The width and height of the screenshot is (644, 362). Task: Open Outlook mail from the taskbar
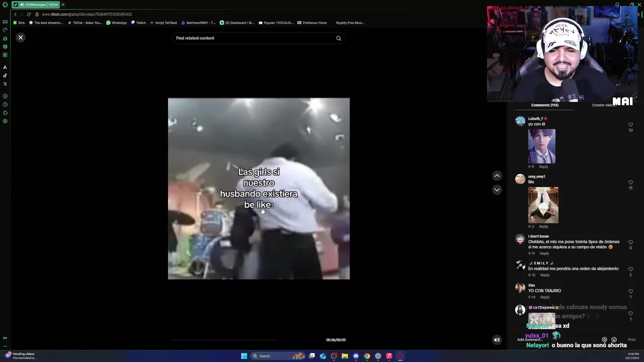click(323, 356)
